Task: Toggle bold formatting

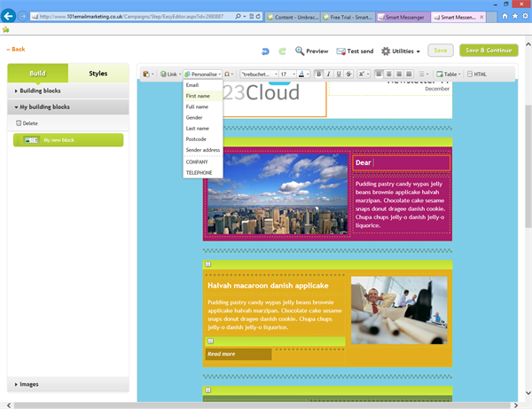Action: pos(318,74)
